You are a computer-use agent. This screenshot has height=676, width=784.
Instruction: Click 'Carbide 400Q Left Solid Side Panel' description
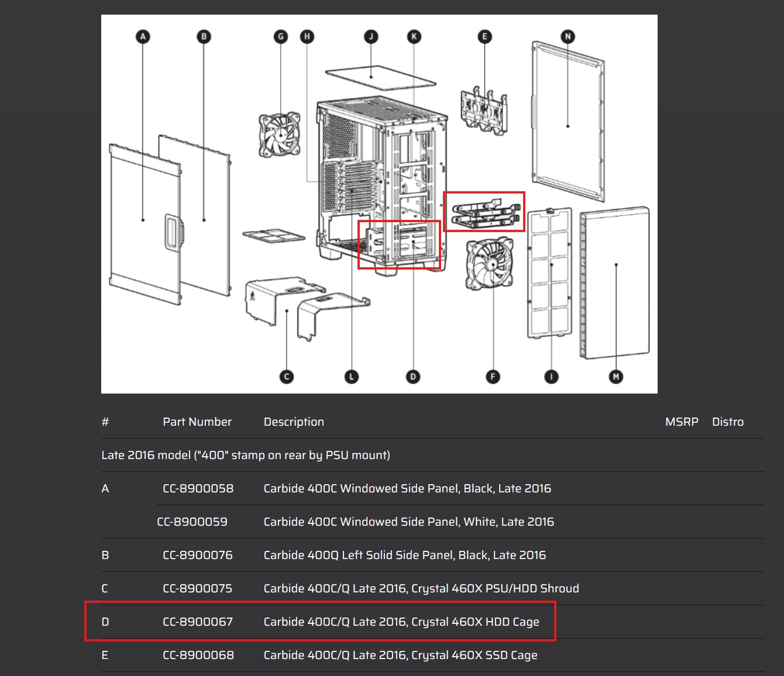click(405, 555)
